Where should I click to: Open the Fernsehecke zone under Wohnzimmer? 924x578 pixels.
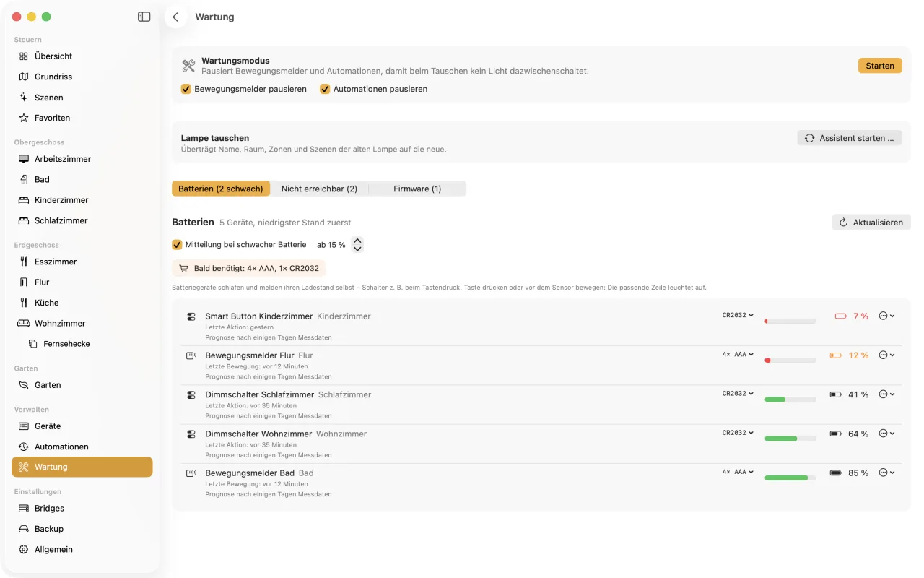click(82, 344)
